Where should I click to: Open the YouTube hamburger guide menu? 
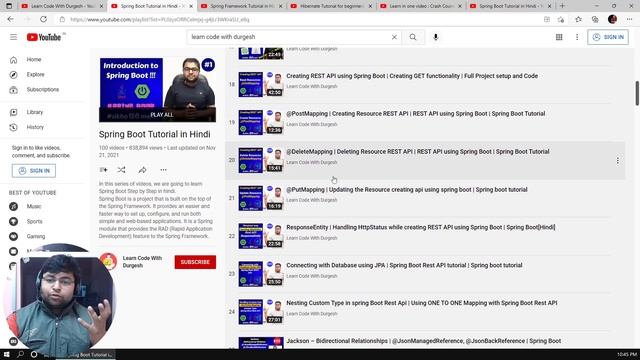(13, 37)
